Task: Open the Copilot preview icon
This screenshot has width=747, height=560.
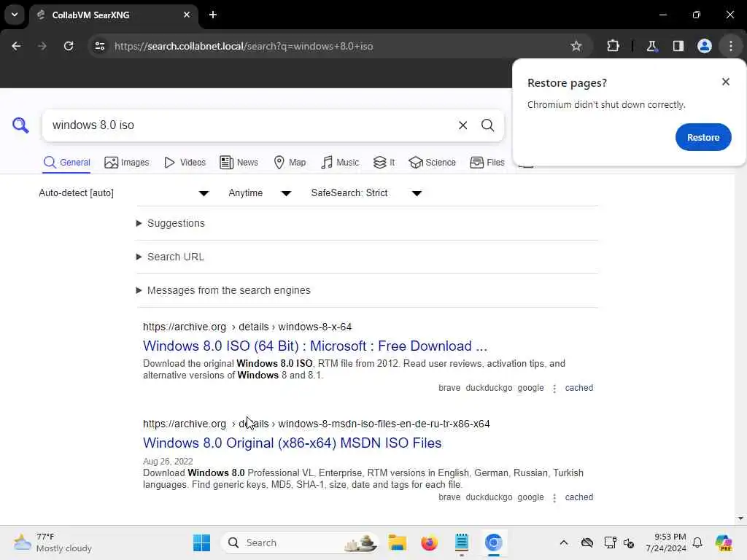Action: click(723, 542)
